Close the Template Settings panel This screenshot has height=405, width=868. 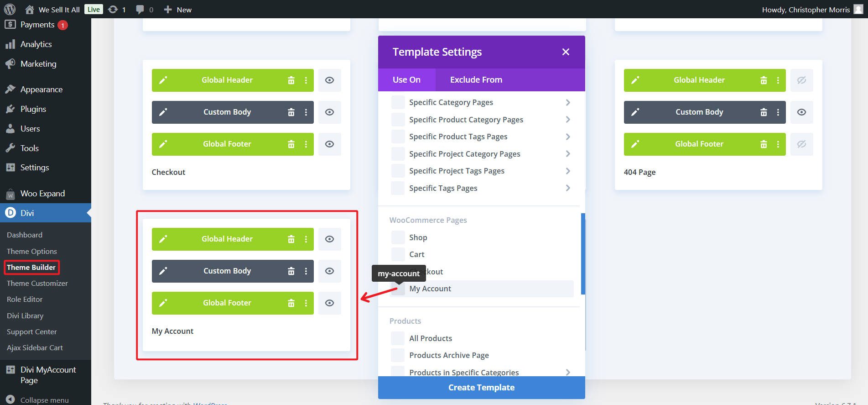click(x=566, y=52)
